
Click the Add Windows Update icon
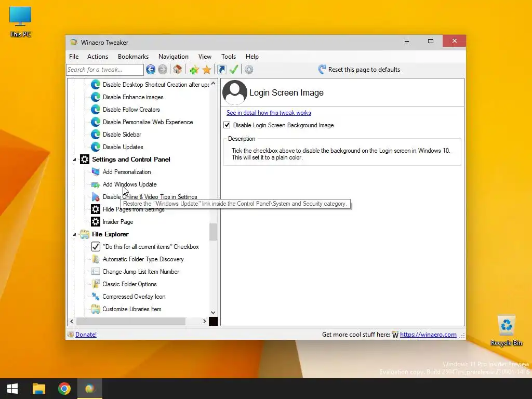click(96, 184)
